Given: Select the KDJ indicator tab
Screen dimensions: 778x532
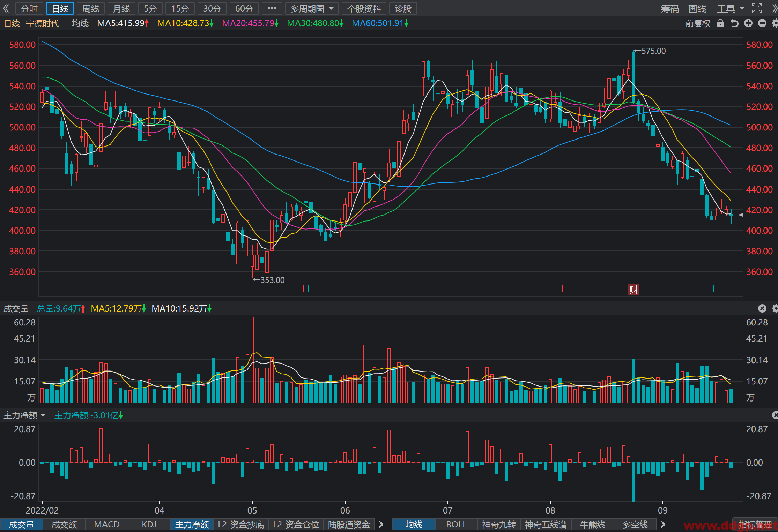Looking at the screenshot, I should 149,524.
